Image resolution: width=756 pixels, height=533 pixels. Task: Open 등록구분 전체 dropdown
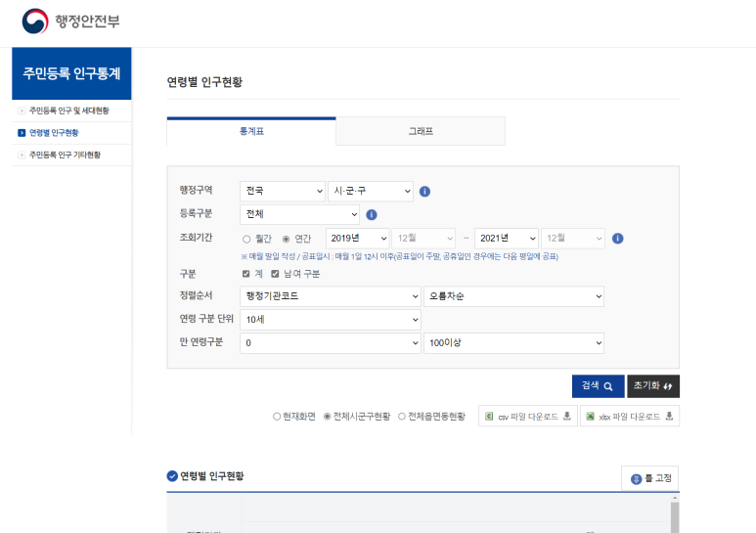pos(300,214)
